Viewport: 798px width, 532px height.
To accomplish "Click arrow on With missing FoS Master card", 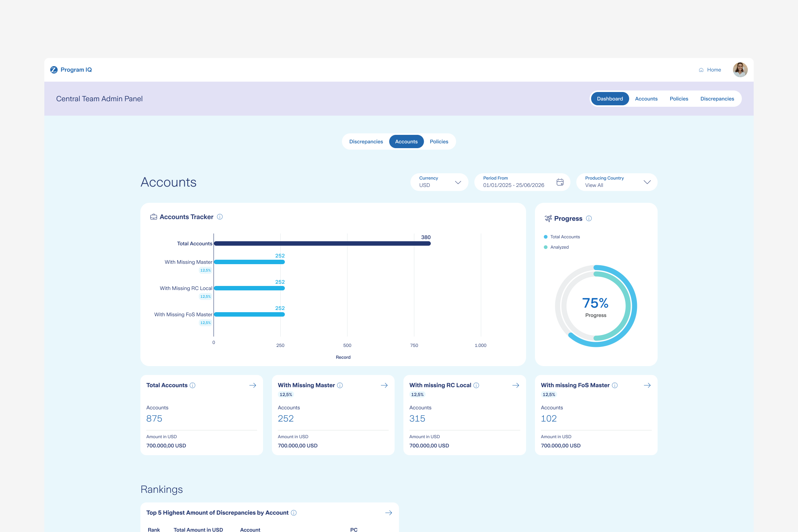I will (x=647, y=385).
